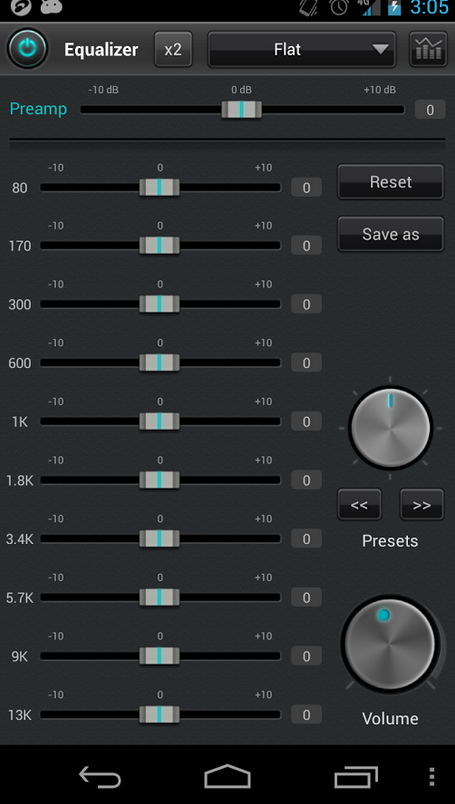This screenshot has width=455, height=804.
Task: Click the dropdown arrow beside Flat
Action: point(380,49)
